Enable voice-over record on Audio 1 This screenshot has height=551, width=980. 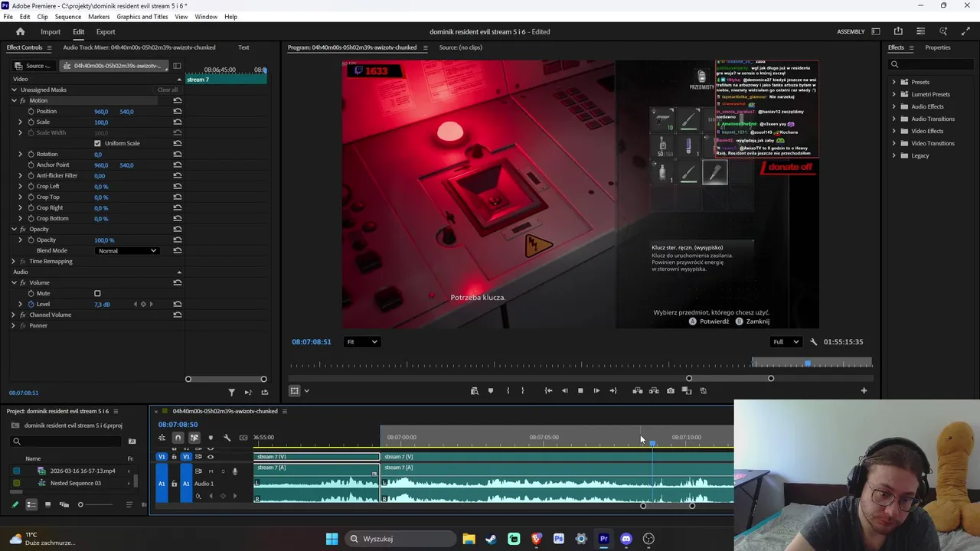pos(234,471)
